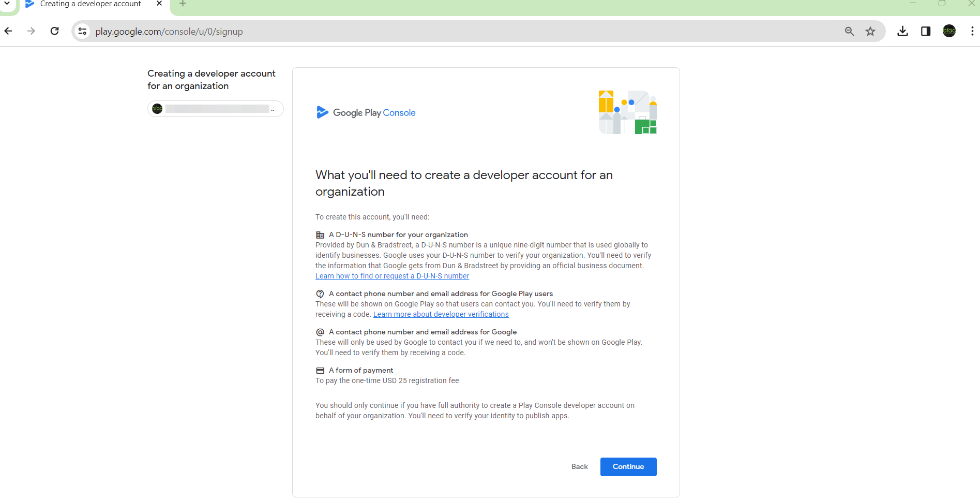Open the browser downloads icon
Image resolution: width=980 pixels, height=499 pixels.
pyautogui.click(x=902, y=31)
